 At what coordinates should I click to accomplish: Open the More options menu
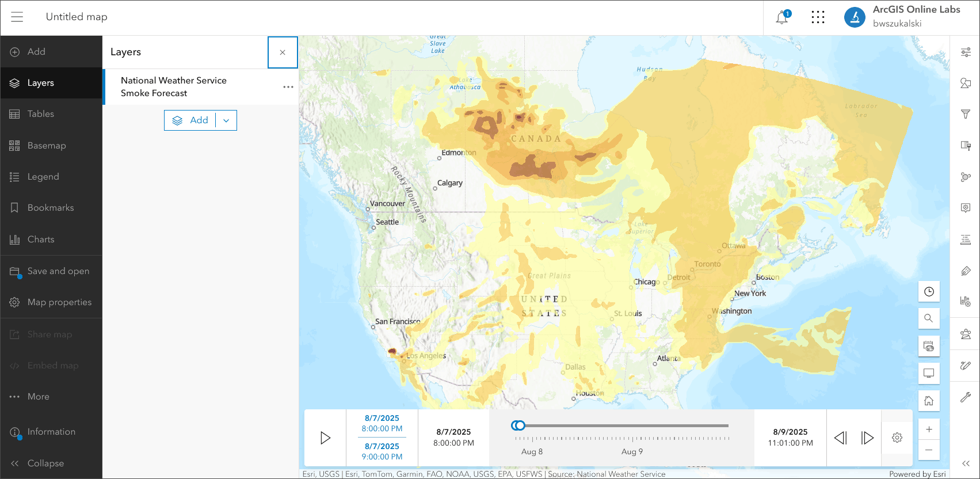click(x=51, y=397)
